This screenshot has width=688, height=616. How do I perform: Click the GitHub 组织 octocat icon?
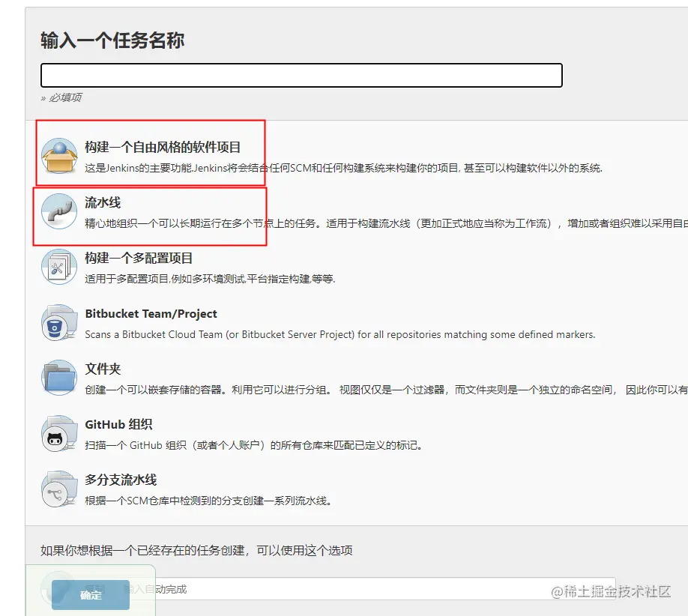59,433
